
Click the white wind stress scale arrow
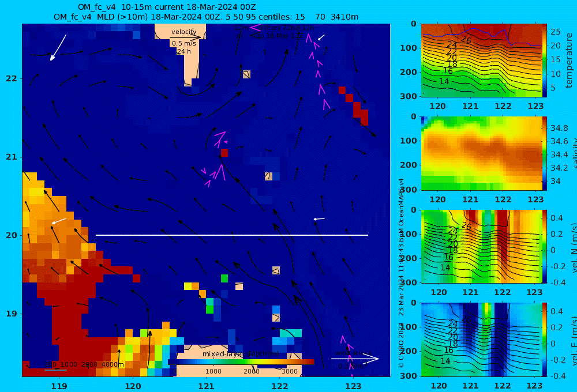coord(355,359)
